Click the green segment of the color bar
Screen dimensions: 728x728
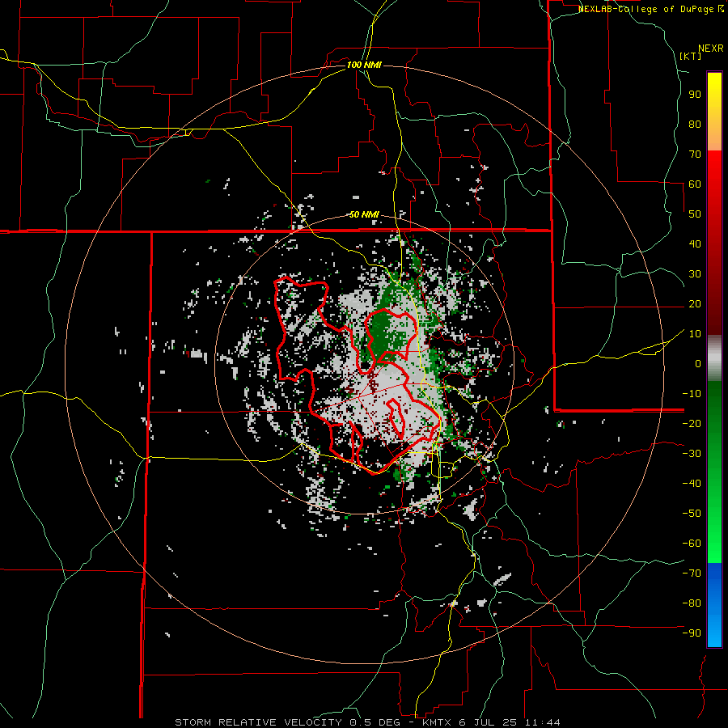(x=714, y=472)
